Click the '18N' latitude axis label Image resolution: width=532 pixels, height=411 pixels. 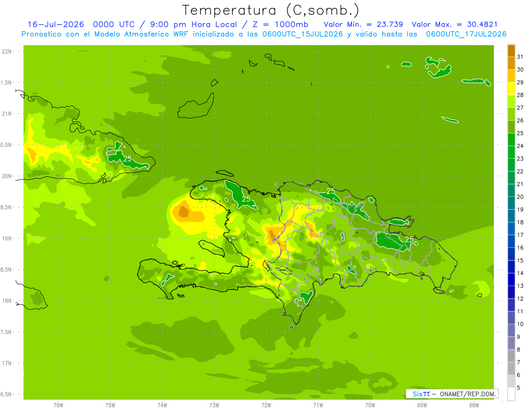[x=7, y=301]
